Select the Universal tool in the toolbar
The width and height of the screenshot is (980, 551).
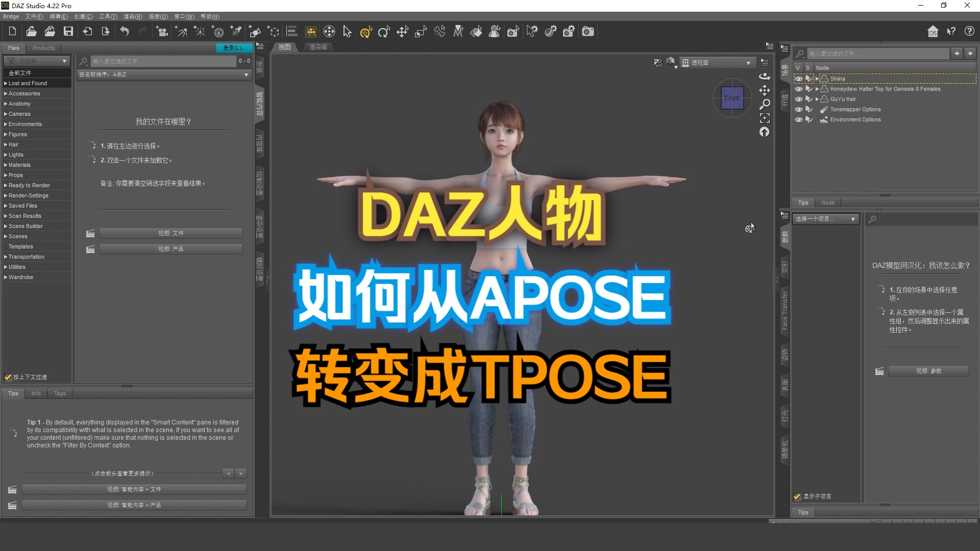[x=365, y=31]
